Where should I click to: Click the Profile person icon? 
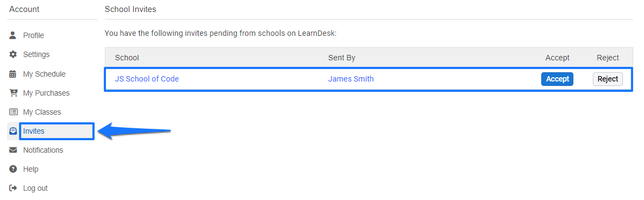point(13,35)
